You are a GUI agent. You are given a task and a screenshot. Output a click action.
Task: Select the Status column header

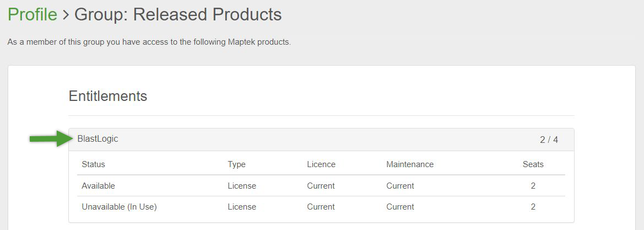pyautogui.click(x=93, y=164)
